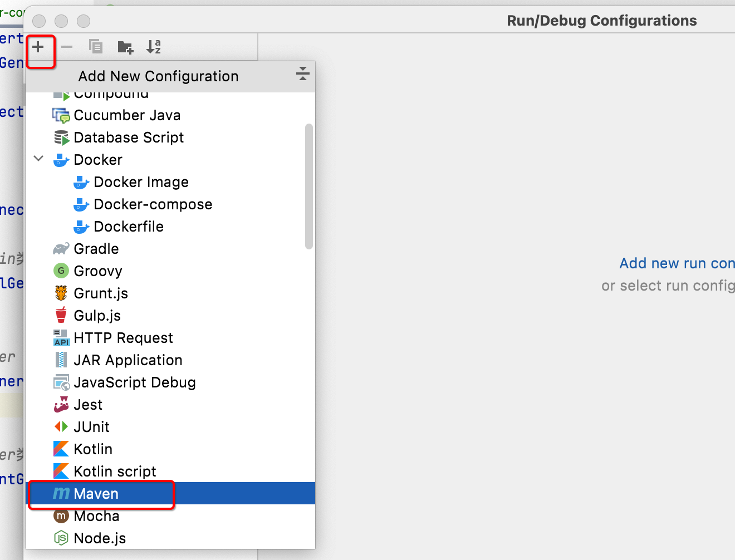Click the Kotlin K icon
The image size is (735, 560).
pos(61,449)
